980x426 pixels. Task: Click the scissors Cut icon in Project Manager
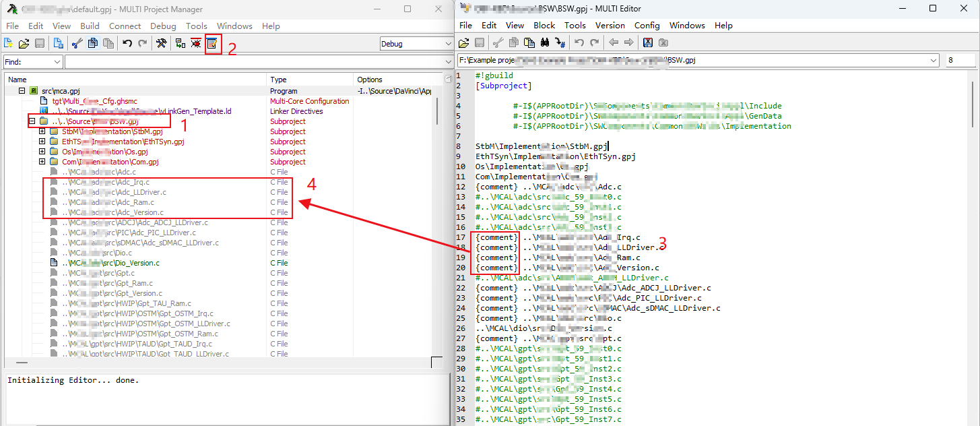tap(77, 44)
